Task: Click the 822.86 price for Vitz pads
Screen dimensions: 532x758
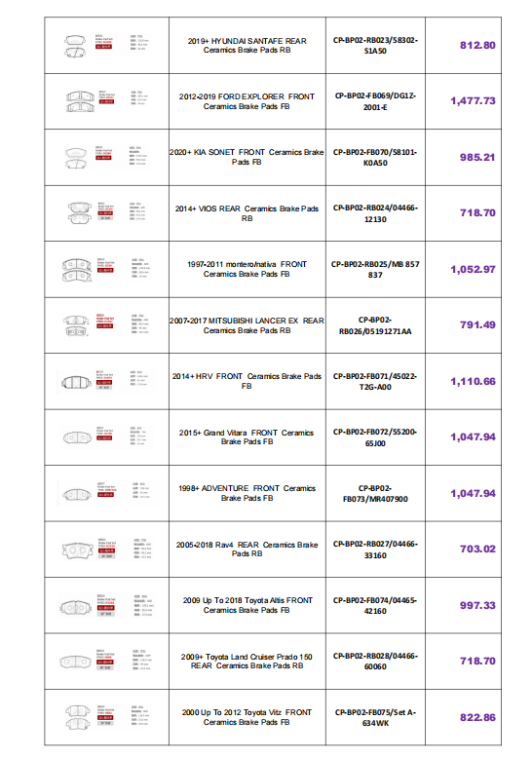Action: [x=477, y=717]
